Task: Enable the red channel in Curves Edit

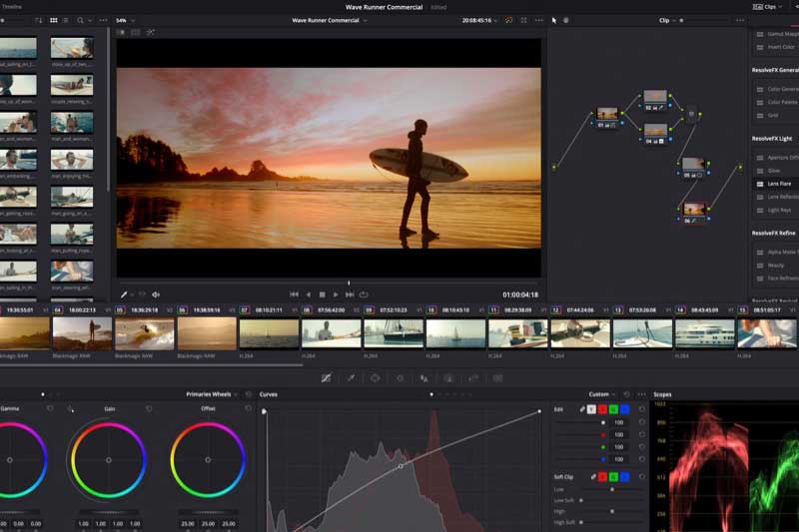Action: pyautogui.click(x=602, y=408)
